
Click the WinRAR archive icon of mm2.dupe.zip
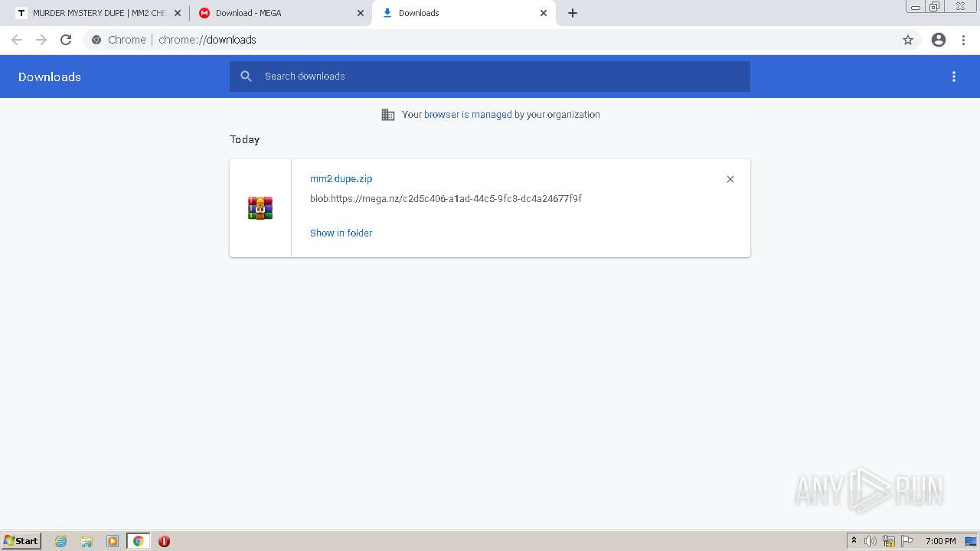point(260,208)
